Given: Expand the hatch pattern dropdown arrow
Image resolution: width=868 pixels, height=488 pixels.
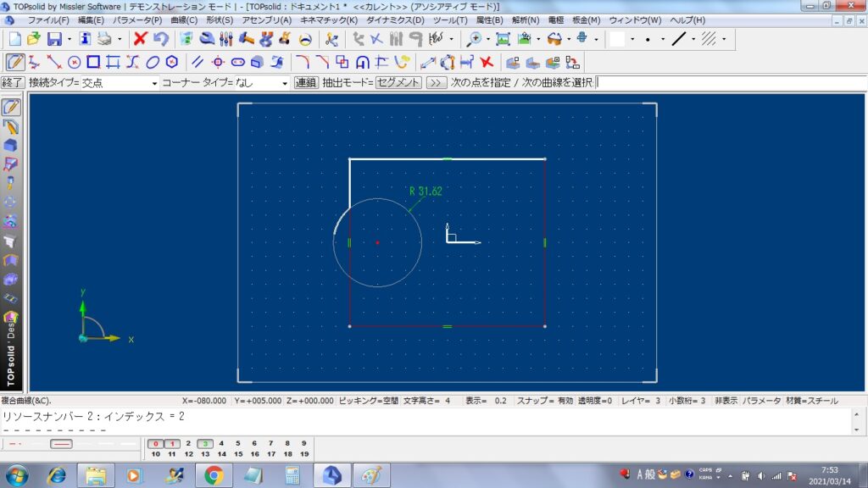Looking at the screenshot, I should [x=724, y=39].
